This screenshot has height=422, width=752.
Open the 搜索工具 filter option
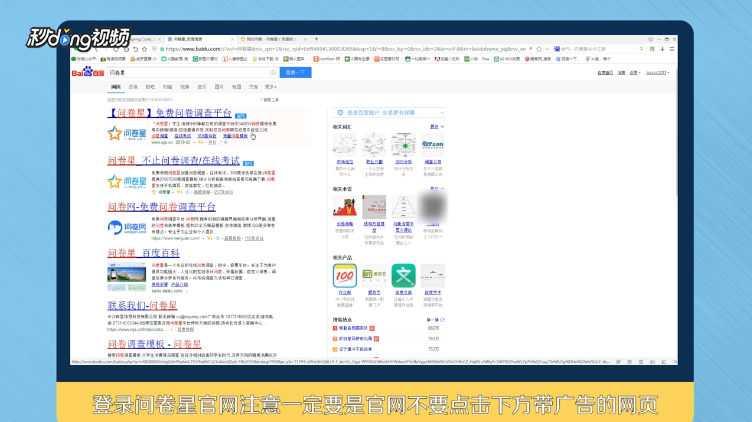click(269, 100)
